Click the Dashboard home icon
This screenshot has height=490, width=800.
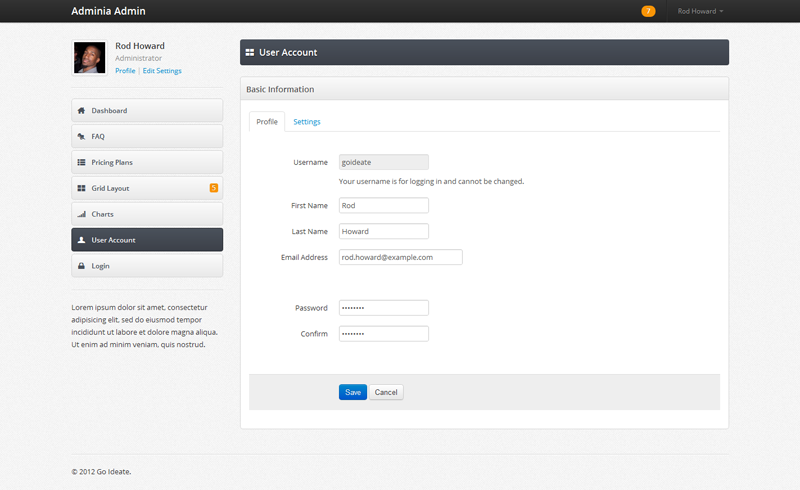coord(81,110)
